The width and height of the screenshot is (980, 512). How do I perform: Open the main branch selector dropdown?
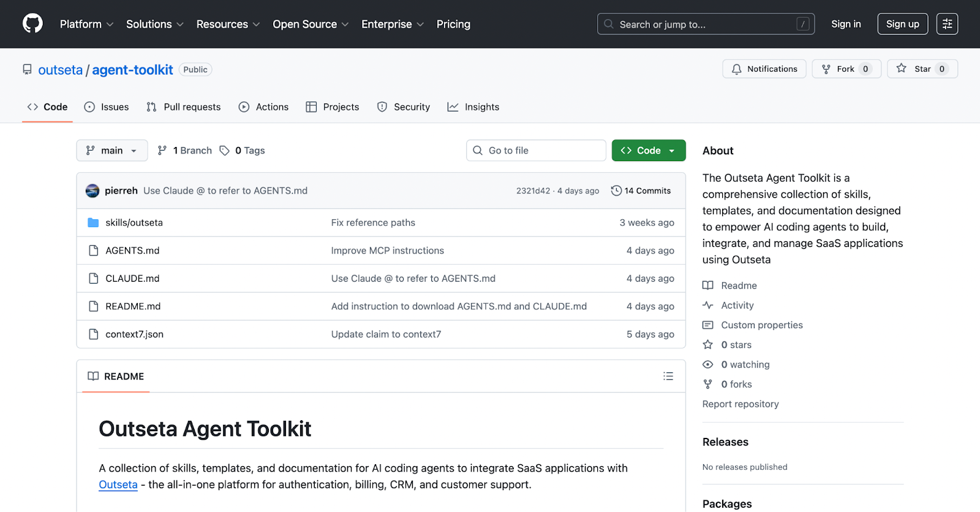pos(112,151)
